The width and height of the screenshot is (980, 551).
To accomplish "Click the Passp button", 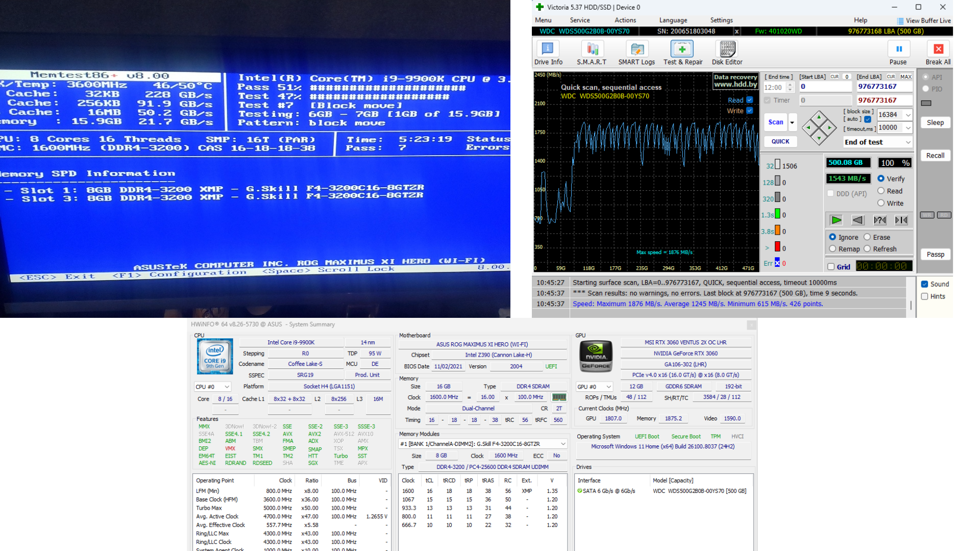I will [935, 254].
